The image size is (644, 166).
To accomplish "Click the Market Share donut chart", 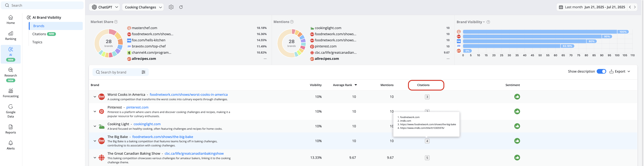I will coord(108,43).
